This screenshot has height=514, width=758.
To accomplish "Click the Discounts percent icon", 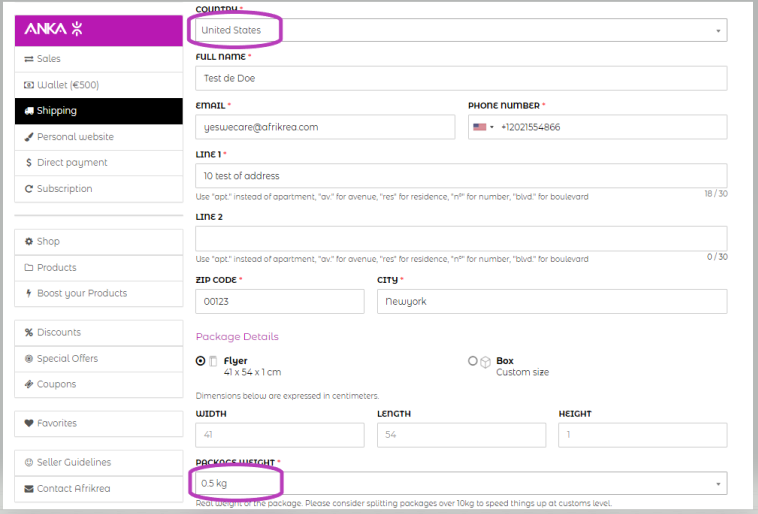I will [29, 332].
